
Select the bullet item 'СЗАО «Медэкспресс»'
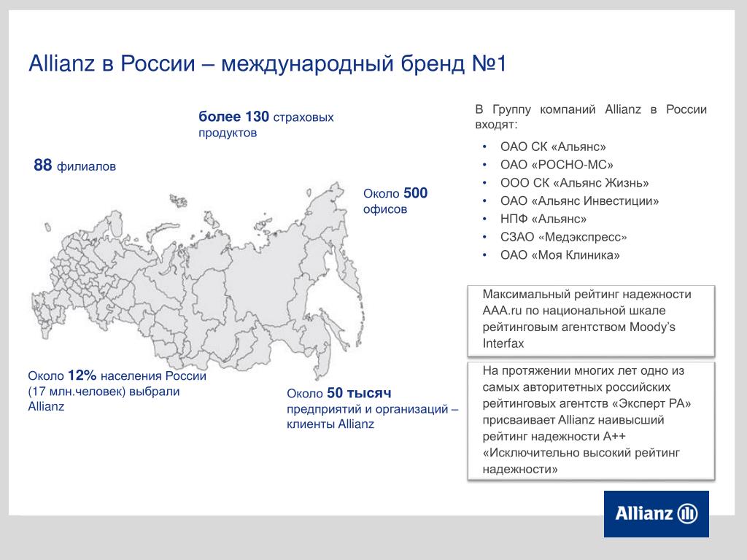click(563, 237)
